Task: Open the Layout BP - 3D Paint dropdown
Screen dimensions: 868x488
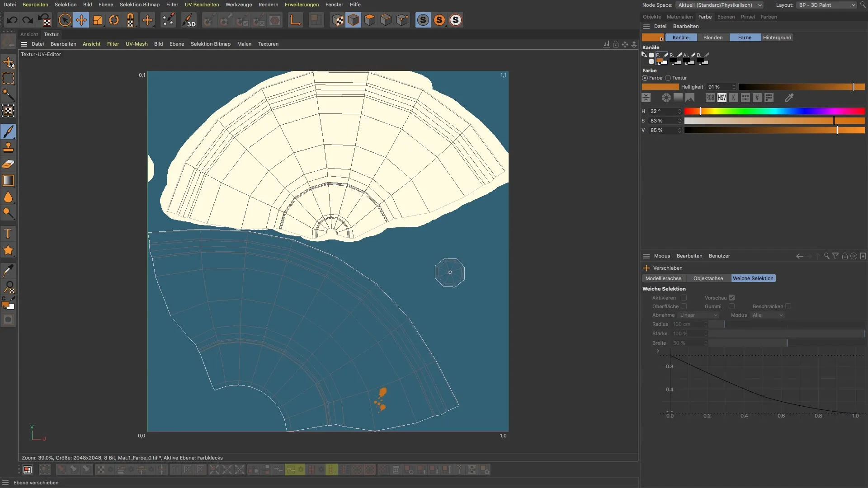Action: [826, 5]
